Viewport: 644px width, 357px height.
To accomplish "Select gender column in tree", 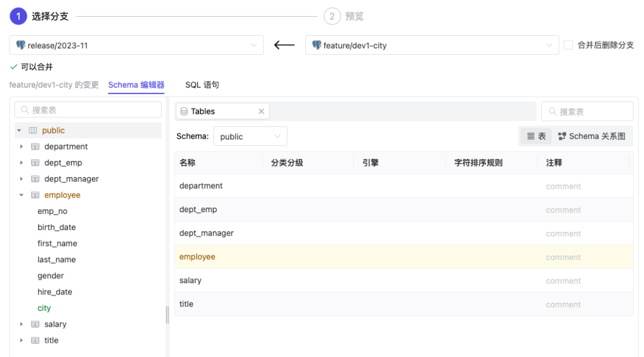I will click(x=51, y=276).
